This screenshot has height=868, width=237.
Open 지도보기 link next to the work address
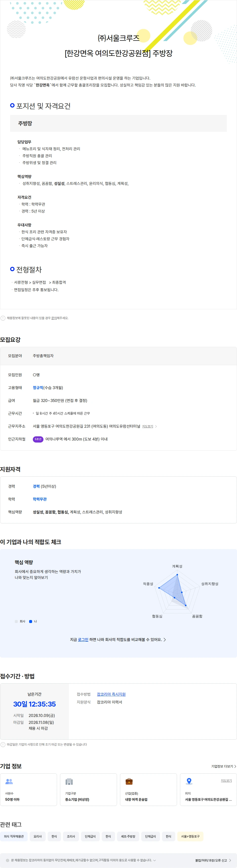pyautogui.click(x=147, y=426)
